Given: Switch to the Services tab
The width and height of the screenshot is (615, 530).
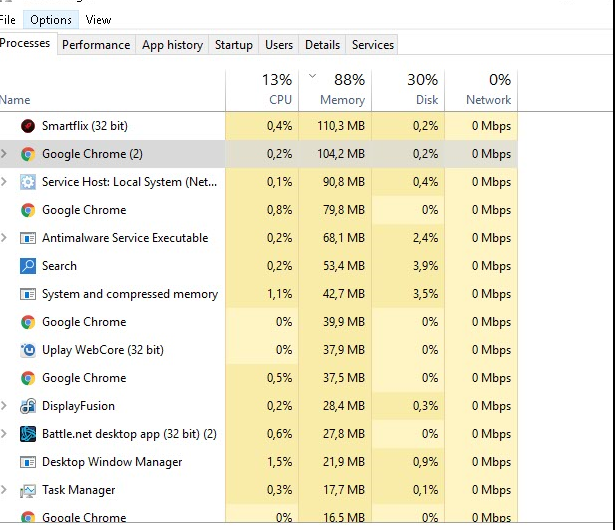Looking at the screenshot, I should pyautogui.click(x=373, y=45).
